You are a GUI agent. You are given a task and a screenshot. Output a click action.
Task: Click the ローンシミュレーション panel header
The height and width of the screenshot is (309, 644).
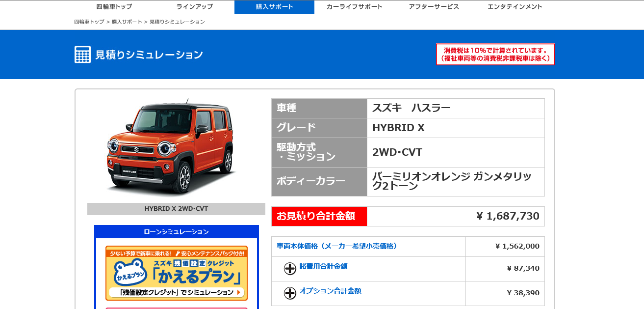pos(176,232)
